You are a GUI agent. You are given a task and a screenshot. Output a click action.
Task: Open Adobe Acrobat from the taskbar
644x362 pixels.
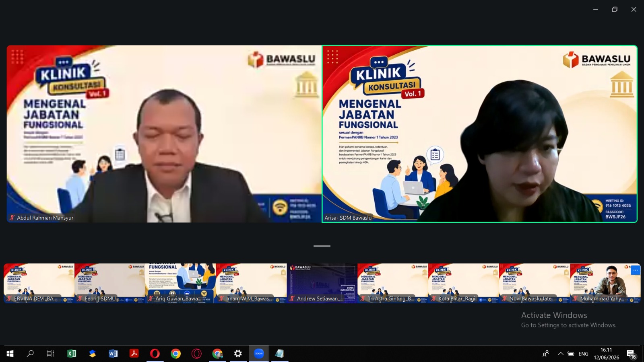point(134,354)
